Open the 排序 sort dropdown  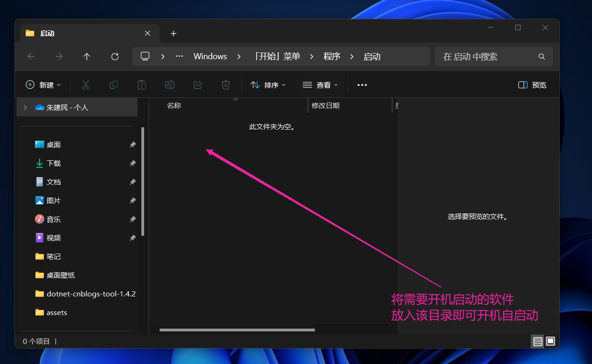[x=268, y=85]
